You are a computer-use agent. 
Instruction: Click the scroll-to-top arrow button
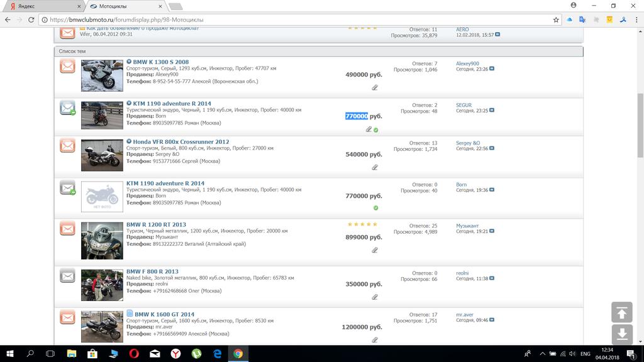(621, 312)
